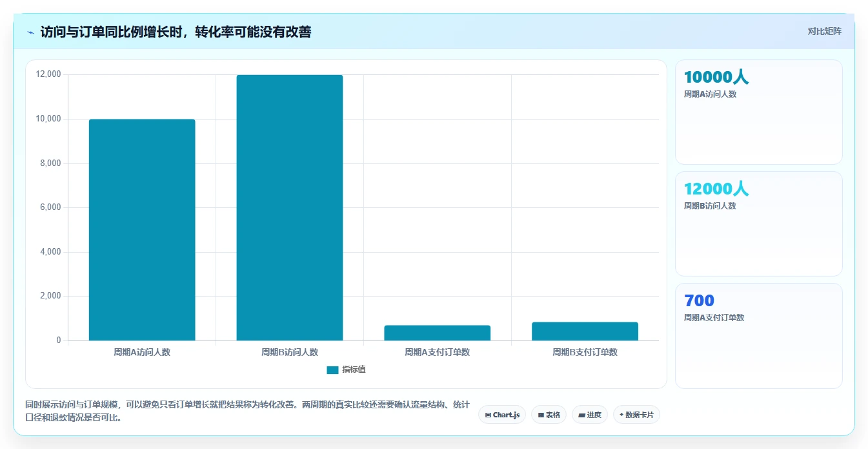
Task: Click the 周期A支付订单数 card caption
Action: click(x=714, y=318)
